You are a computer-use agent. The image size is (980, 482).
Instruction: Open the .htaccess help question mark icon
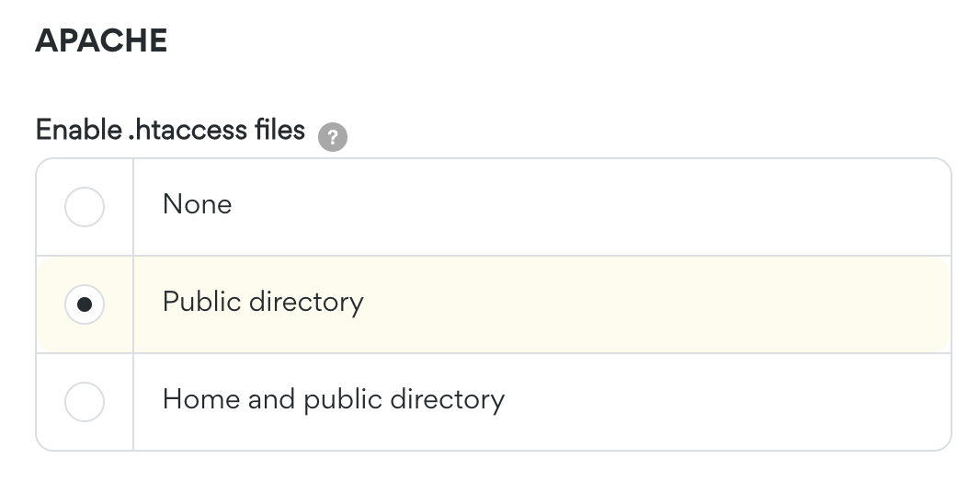tap(333, 137)
